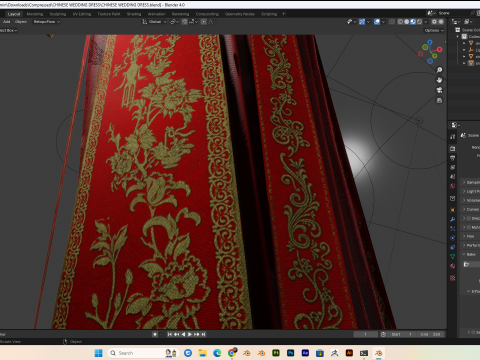Open the Modifiers properties wrench tab
Image resolution: width=480 pixels, height=360 pixels.
click(452, 219)
